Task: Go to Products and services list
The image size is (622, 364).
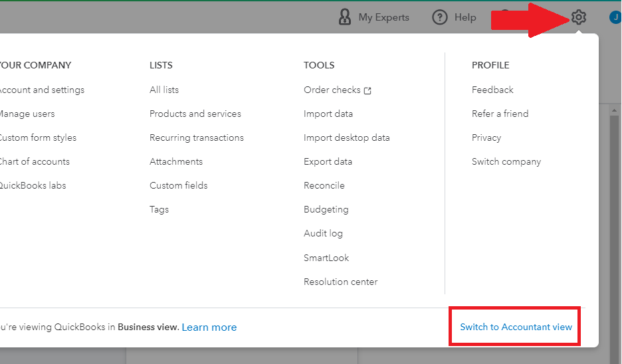Action: coord(195,114)
